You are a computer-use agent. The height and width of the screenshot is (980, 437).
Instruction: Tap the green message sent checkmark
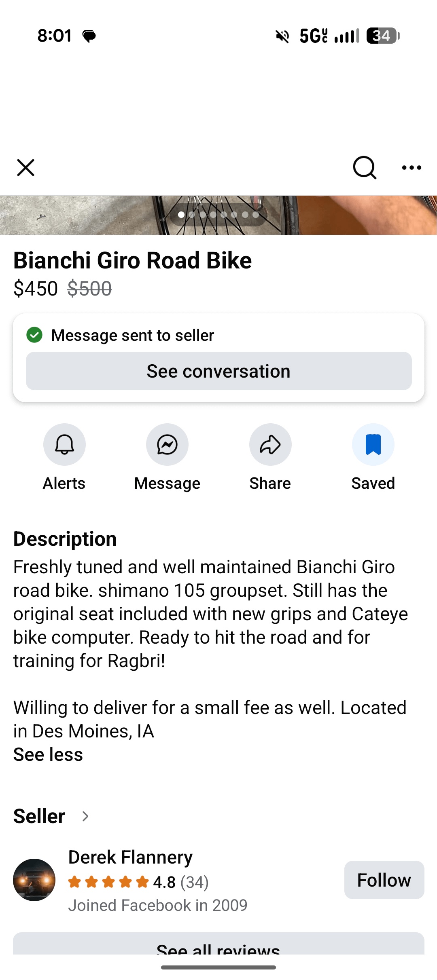coord(34,335)
